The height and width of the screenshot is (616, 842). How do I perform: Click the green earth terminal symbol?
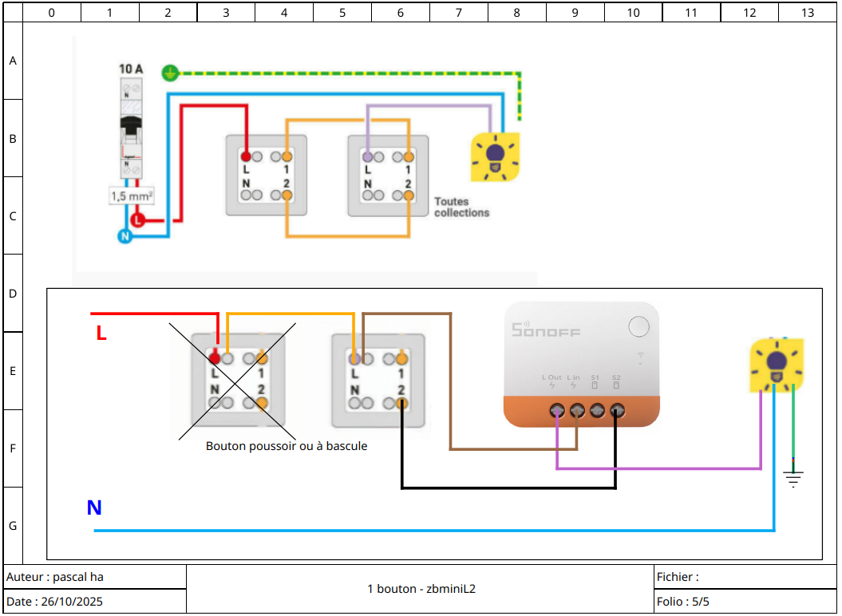(x=170, y=73)
